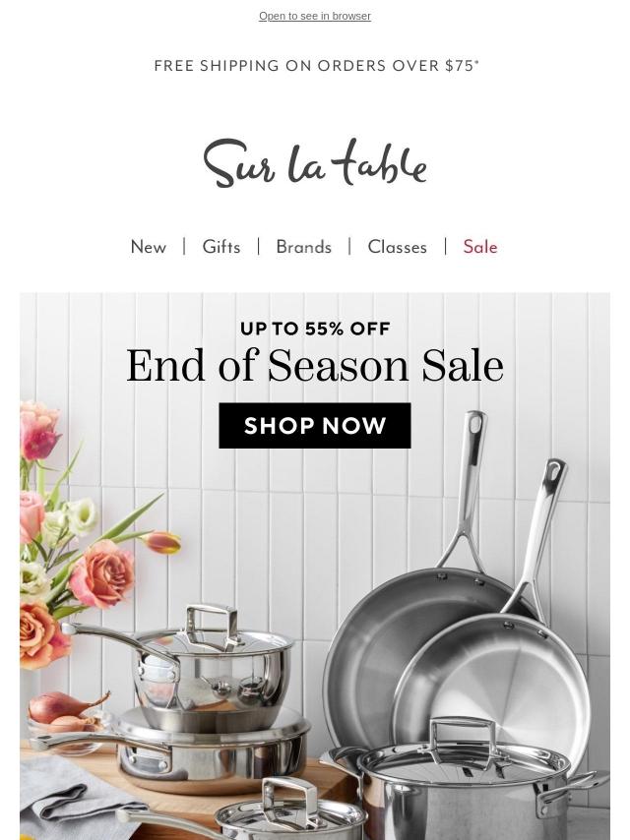Image resolution: width=630 pixels, height=840 pixels.
Task: Open the Brands navigation link
Action: coord(303,247)
